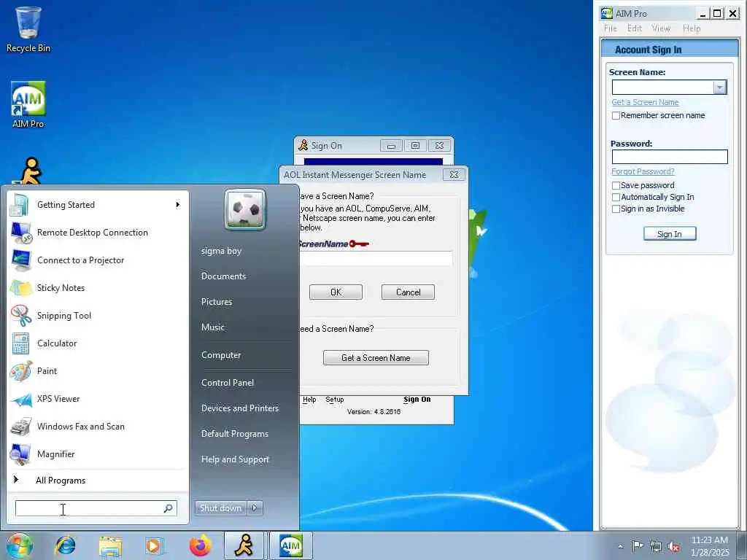The height and width of the screenshot is (560, 747).
Task: Focus the AIM Pro Password field
Action: coord(670,157)
